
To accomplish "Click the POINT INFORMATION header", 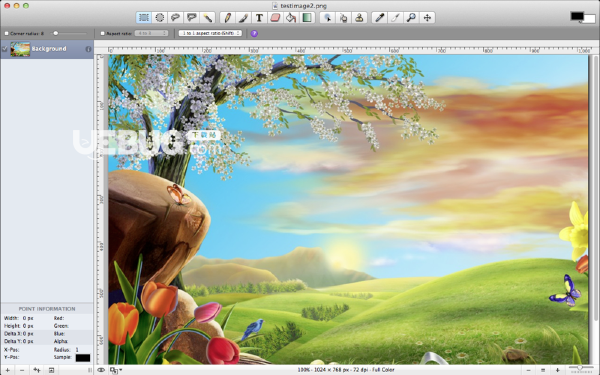I will pos(47,309).
